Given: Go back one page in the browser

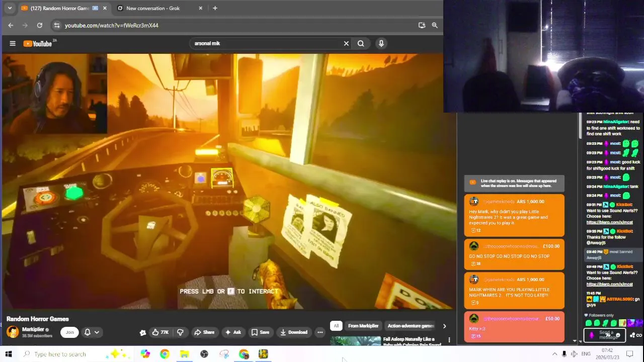Looking at the screenshot, I should tap(11, 25).
